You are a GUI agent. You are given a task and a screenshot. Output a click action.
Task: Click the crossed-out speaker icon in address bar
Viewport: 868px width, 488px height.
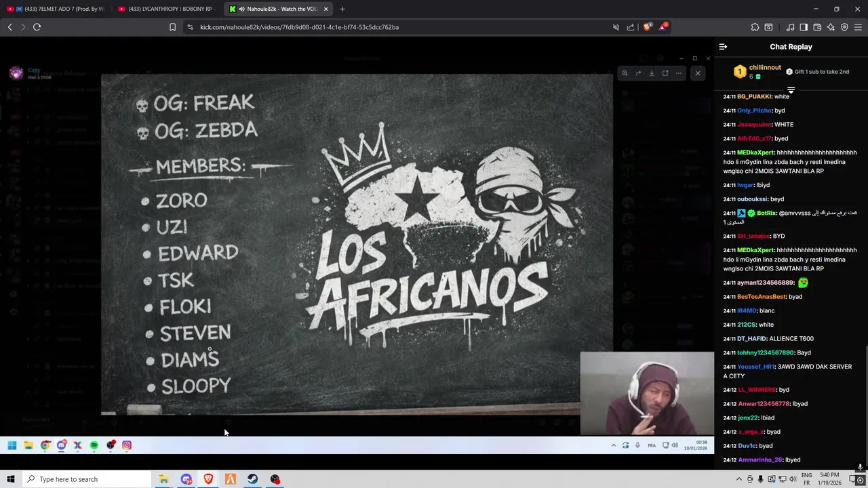pos(616,27)
